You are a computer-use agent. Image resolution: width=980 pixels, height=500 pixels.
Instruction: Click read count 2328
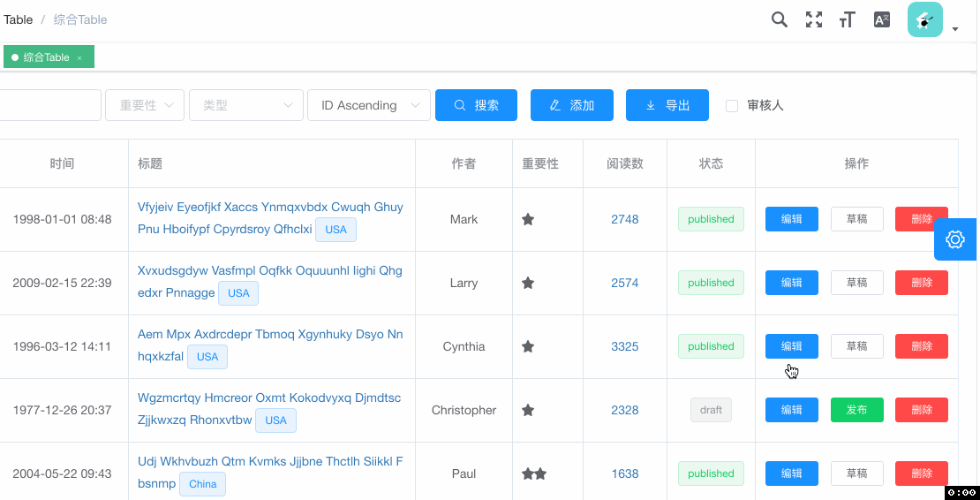(625, 411)
